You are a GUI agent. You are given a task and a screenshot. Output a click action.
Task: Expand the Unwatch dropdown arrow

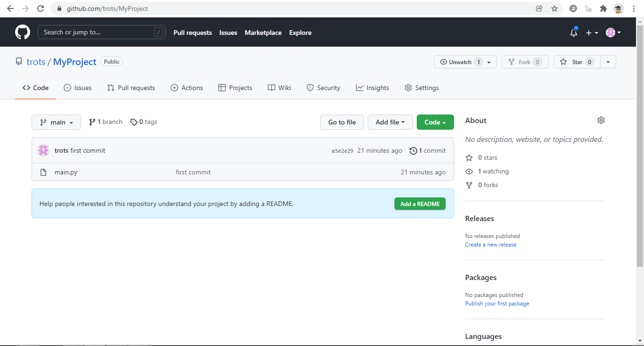pyautogui.click(x=489, y=62)
